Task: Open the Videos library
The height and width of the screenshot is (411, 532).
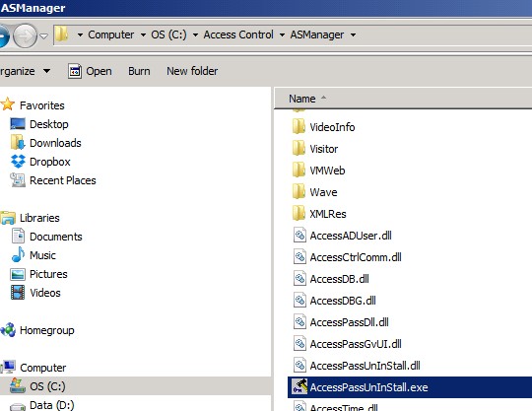Action: 44,293
